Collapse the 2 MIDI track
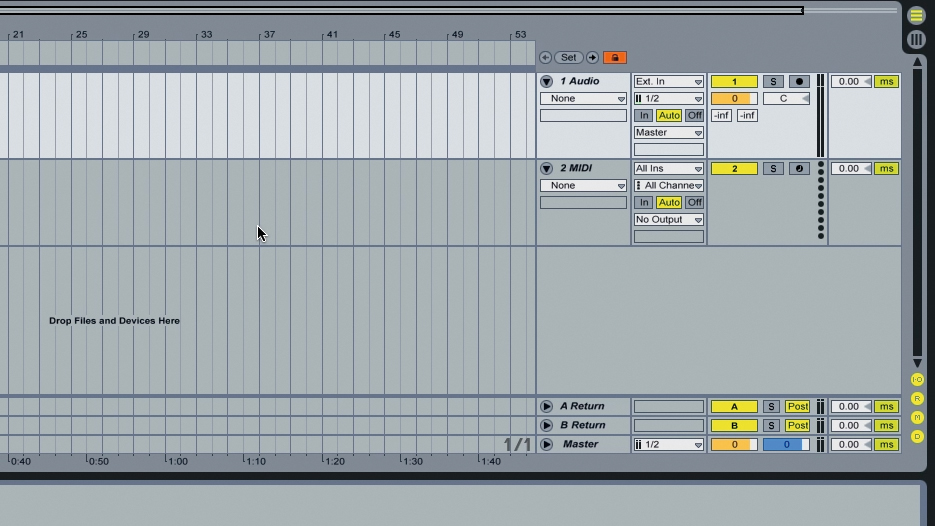Image resolution: width=935 pixels, height=526 pixels. tap(546, 169)
